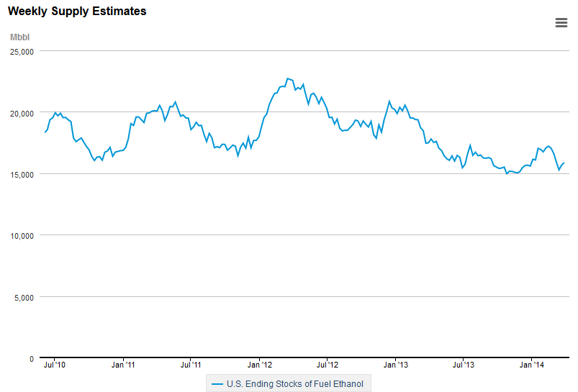Click the 10,000 y-axis label

[22, 235]
